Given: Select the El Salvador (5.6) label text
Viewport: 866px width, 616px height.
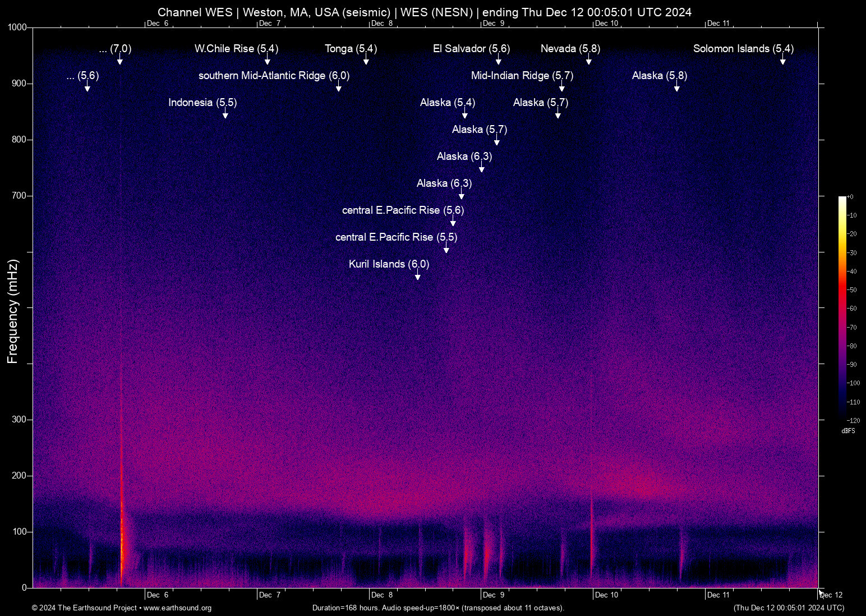Looking at the screenshot, I should 471,49.
